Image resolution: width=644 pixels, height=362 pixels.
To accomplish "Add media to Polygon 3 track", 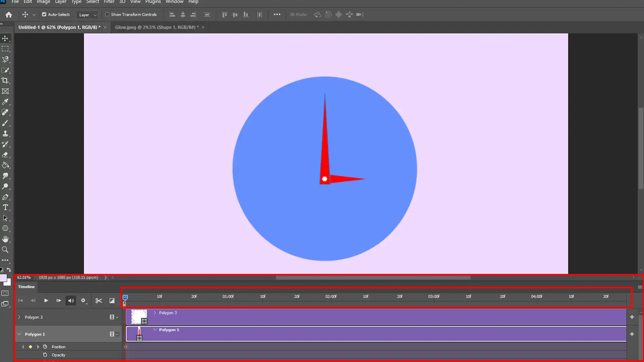I will pos(632,317).
